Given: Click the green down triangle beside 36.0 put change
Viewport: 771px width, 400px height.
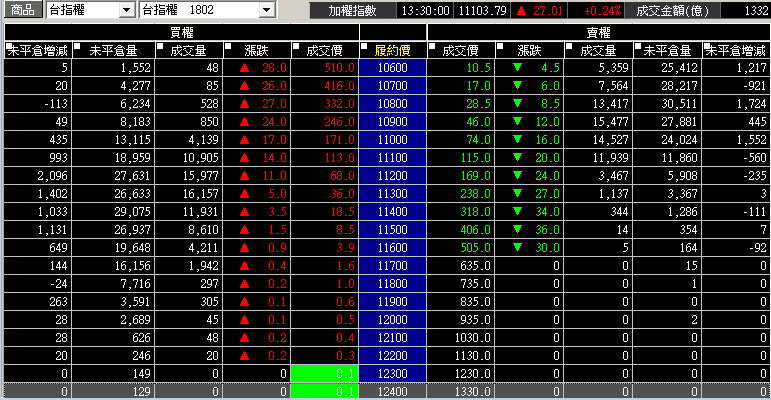Looking at the screenshot, I should pyautogui.click(x=517, y=229).
